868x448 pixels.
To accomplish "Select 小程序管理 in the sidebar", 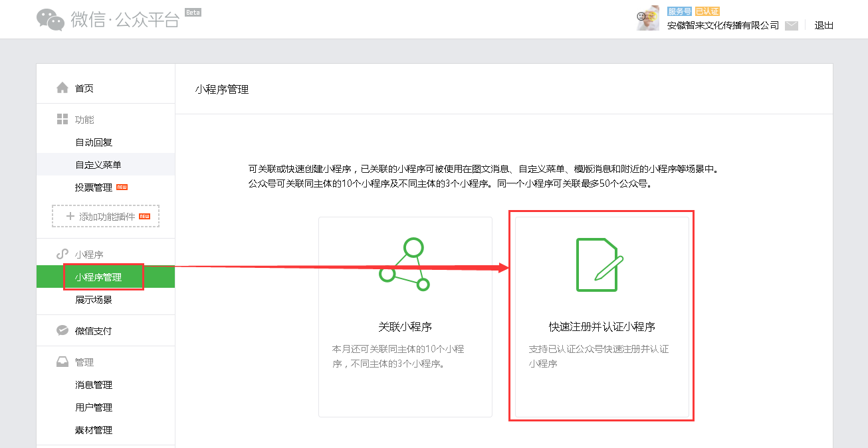I will pyautogui.click(x=98, y=277).
